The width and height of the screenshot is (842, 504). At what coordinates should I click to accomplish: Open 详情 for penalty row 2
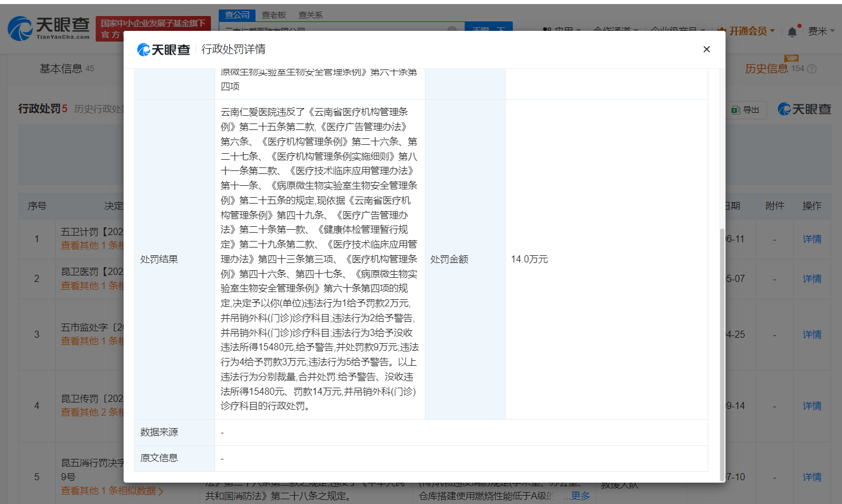point(812,279)
